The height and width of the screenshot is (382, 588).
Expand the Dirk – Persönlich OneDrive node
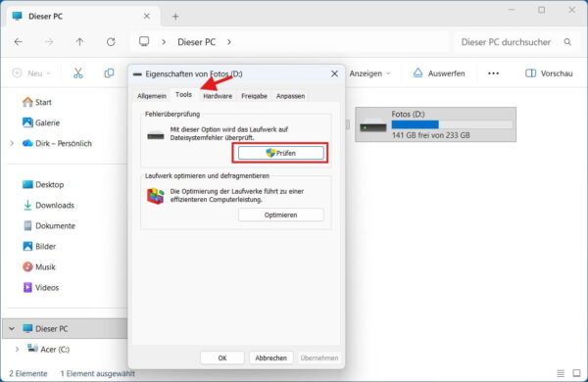coord(12,143)
